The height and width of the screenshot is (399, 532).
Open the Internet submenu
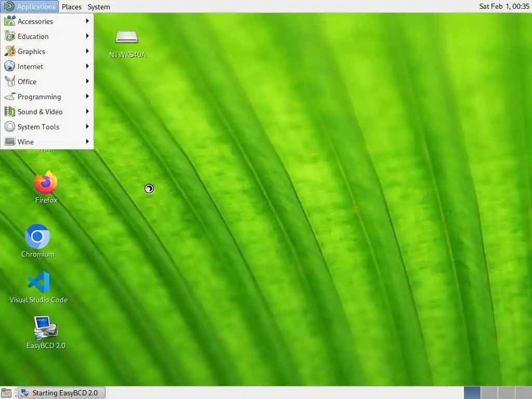tap(47, 66)
